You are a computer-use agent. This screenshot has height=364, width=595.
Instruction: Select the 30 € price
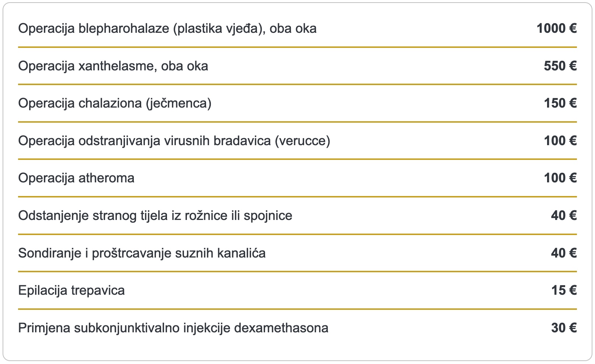click(564, 328)
